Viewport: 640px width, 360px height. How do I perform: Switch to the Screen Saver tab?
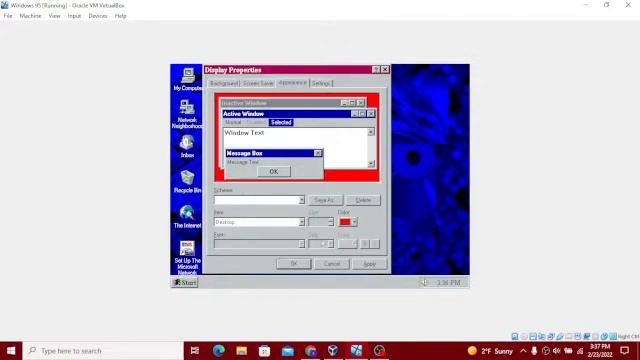click(x=258, y=83)
